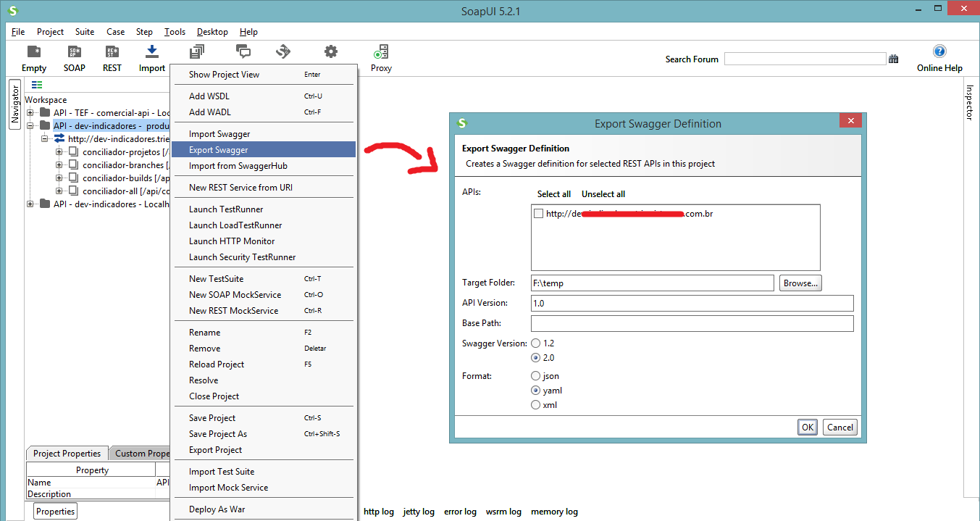Click the Import project toolbar icon
This screenshot has width=980, height=521.
tap(152, 51)
